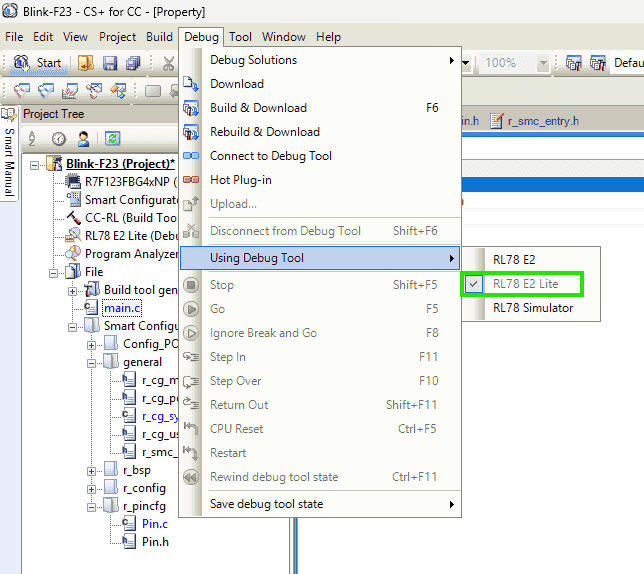The width and height of the screenshot is (644, 574).
Task: Expand the Config_PORT folder node
Action: (x=91, y=344)
